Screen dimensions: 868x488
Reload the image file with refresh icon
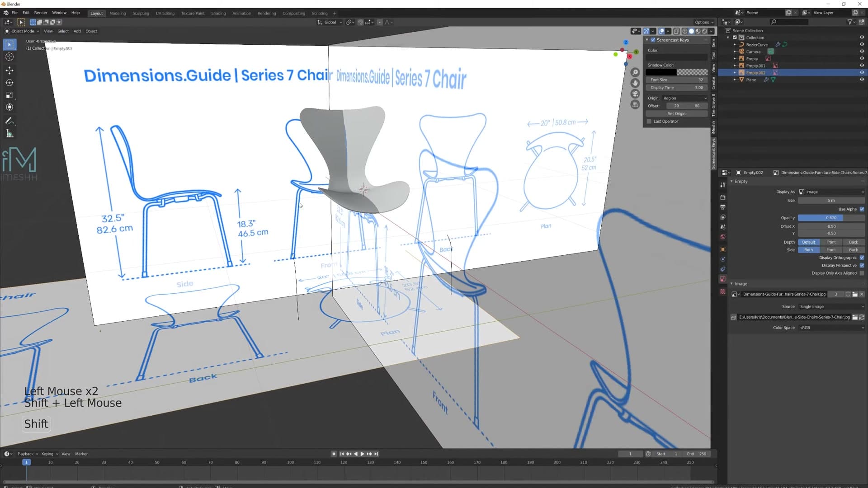(862, 317)
